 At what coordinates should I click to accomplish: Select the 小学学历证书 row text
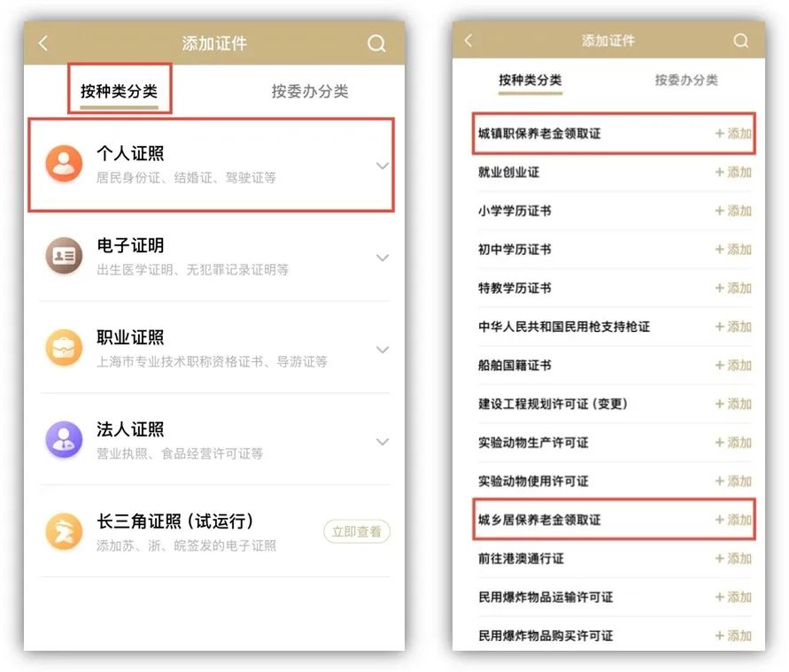pyautogui.click(x=514, y=211)
